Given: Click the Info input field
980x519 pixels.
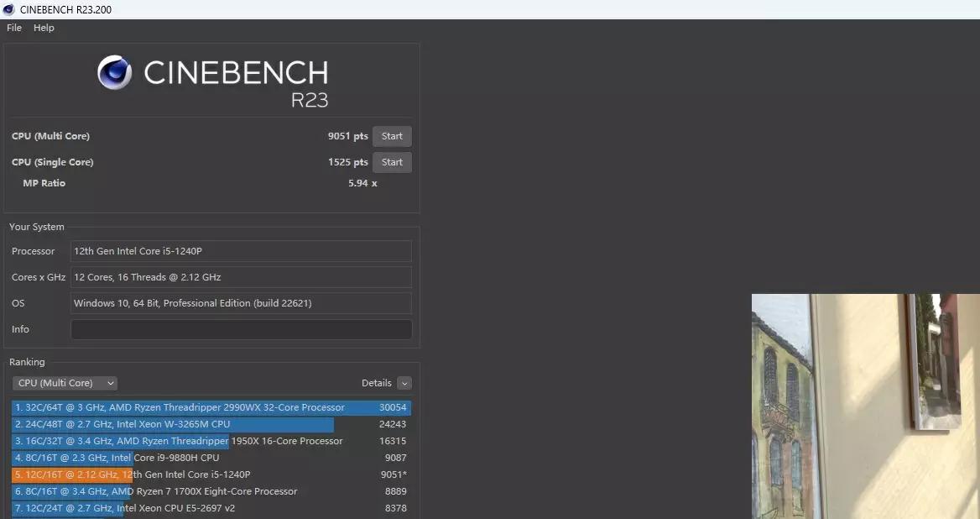Looking at the screenshot, I should click(242, 329).
